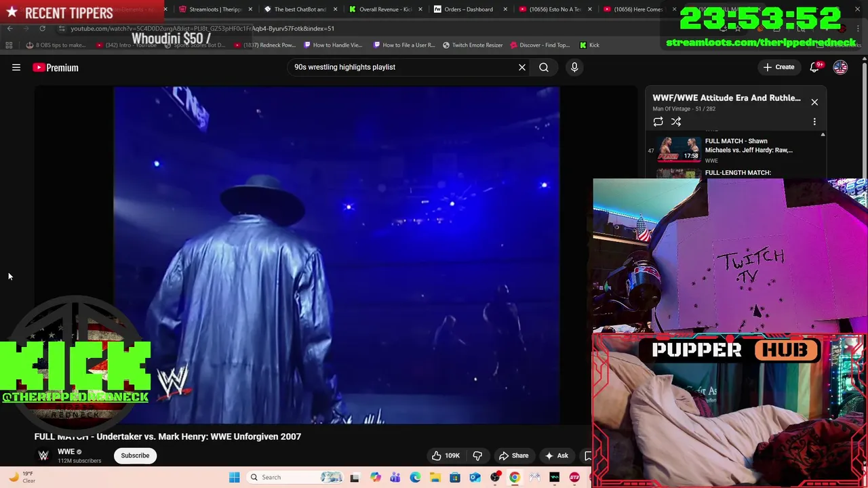The image size is (868, 488).
Task: Open Microsoft Store from taskbar
Action: [455, 477]
